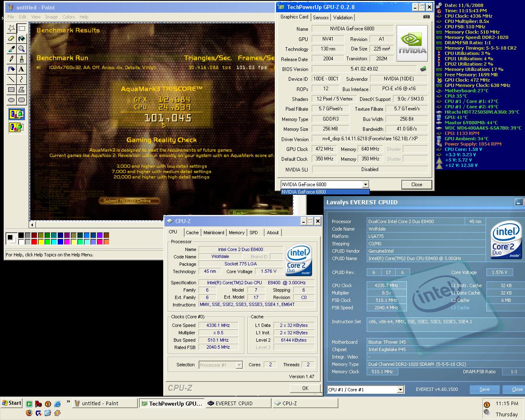This screenshot has width=525, height=420.
Task: Choose the Brush tool in Paint
Action: pyautogui.click(x=22, y=59)
